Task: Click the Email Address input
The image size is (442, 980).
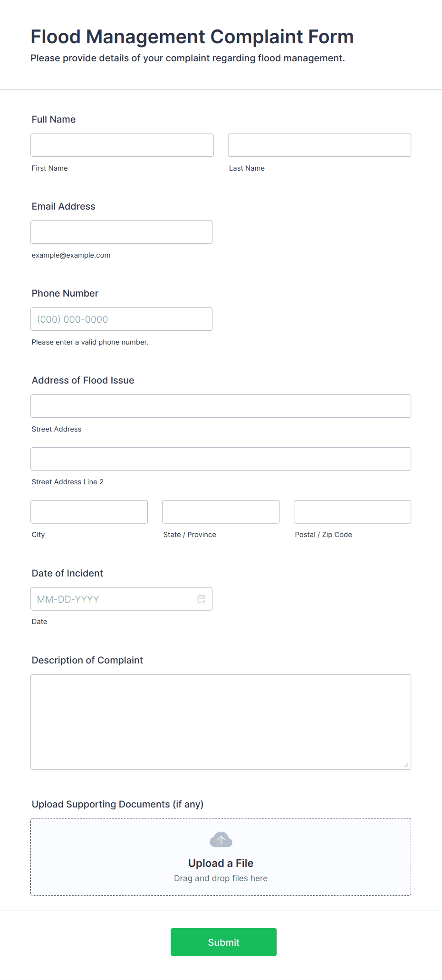Action: tap(122, 232)
